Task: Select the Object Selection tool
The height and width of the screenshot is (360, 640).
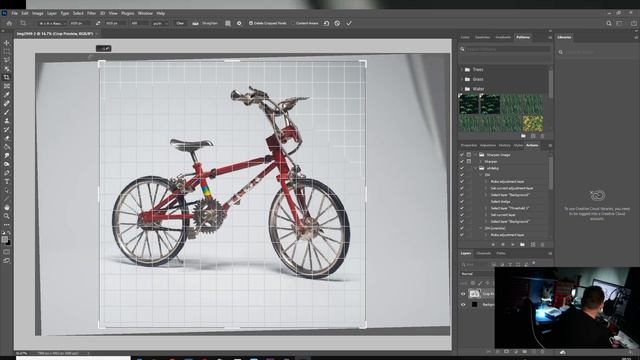Action: 7,69
